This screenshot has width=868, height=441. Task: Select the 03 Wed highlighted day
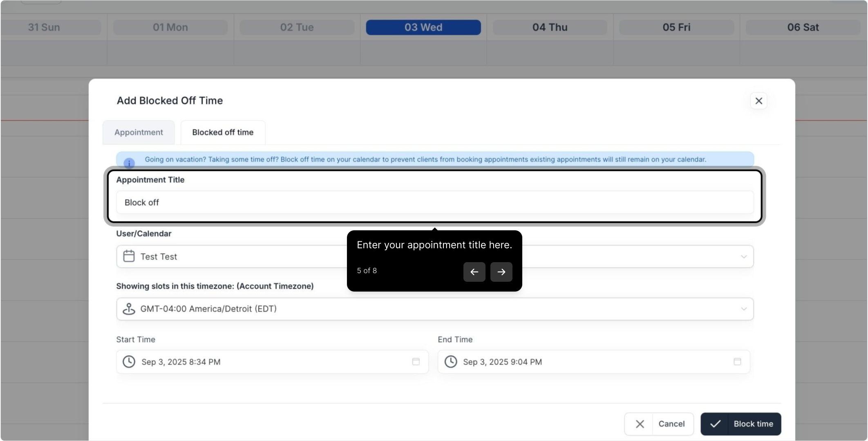423,27
